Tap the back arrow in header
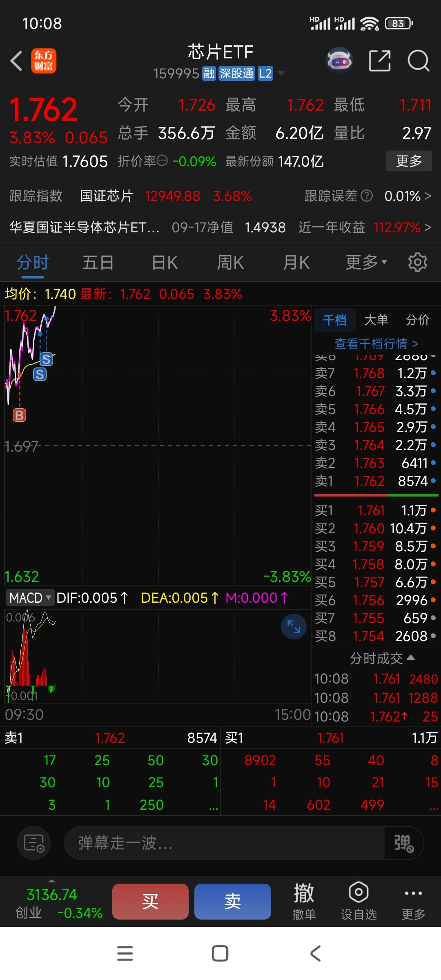 (x=16, y=61)
